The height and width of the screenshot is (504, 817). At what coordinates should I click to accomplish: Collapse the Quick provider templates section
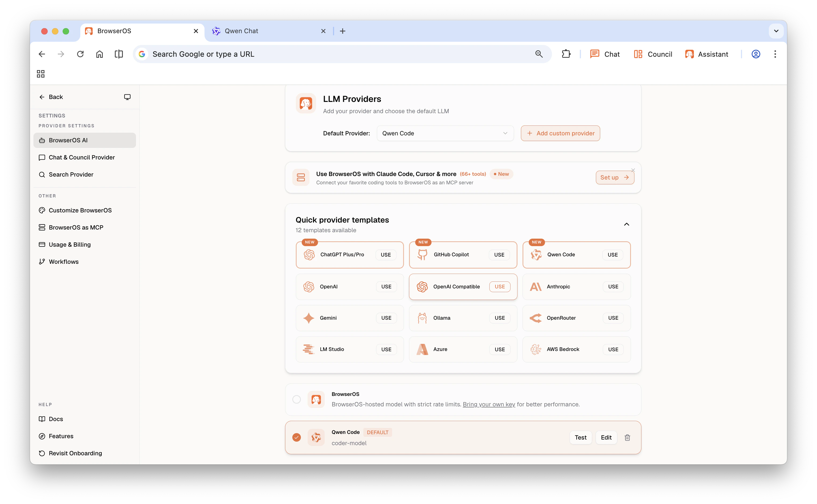coord(626,224)
